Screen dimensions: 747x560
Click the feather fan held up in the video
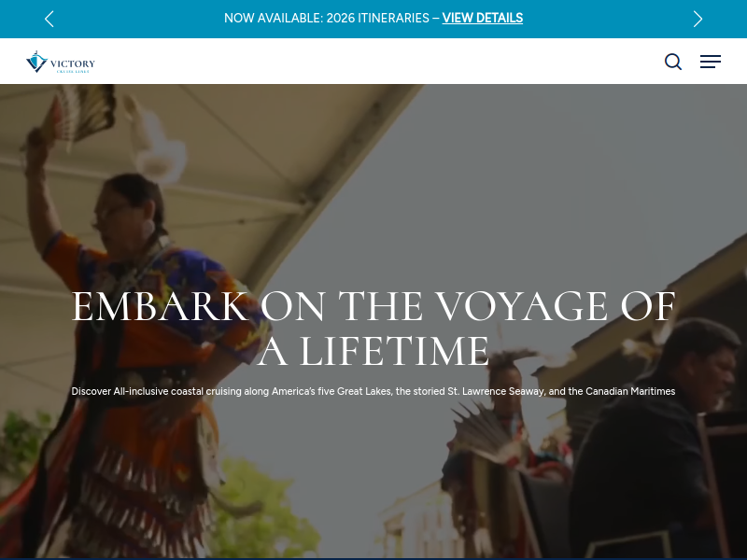point(86,112)
